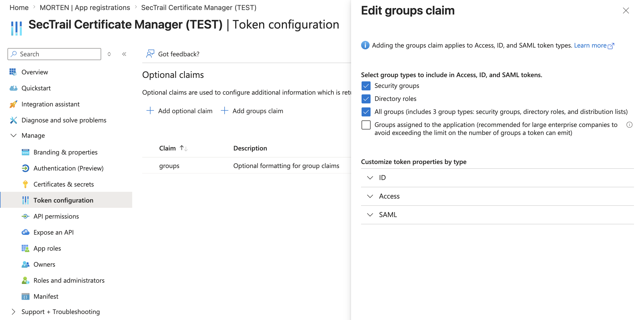Image resolution: width=644 pixels, height=320 pixels.
Task: Click the Got feedback? button
Action: 173,54
